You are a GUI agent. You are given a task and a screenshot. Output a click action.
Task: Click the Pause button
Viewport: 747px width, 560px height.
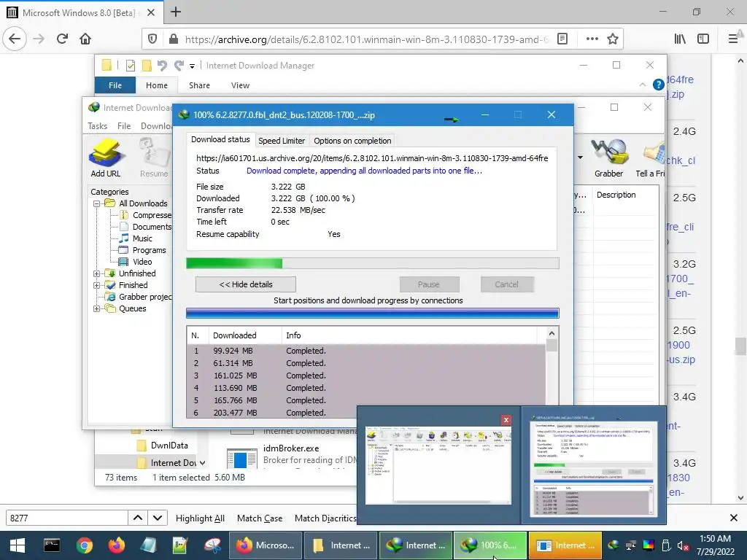429,284
